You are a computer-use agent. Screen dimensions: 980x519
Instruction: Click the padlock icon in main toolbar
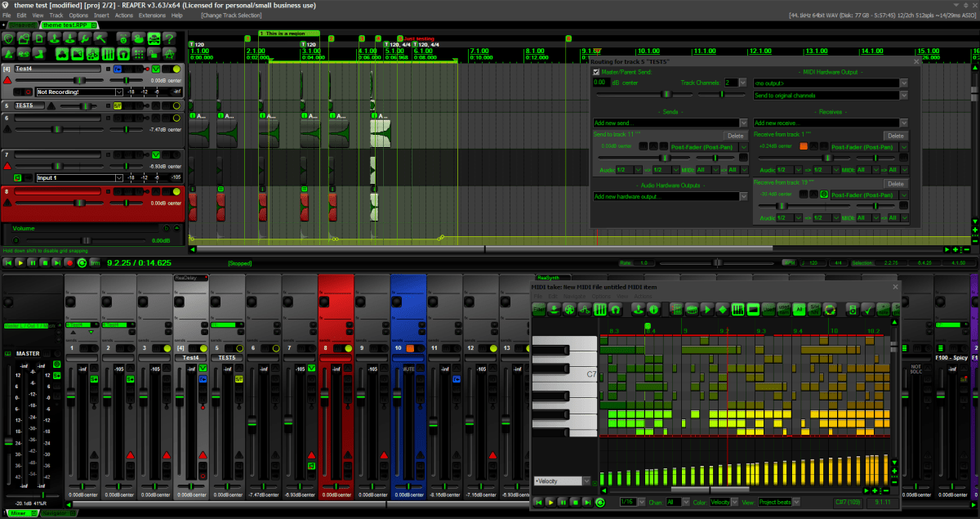(x=154, y=54)
